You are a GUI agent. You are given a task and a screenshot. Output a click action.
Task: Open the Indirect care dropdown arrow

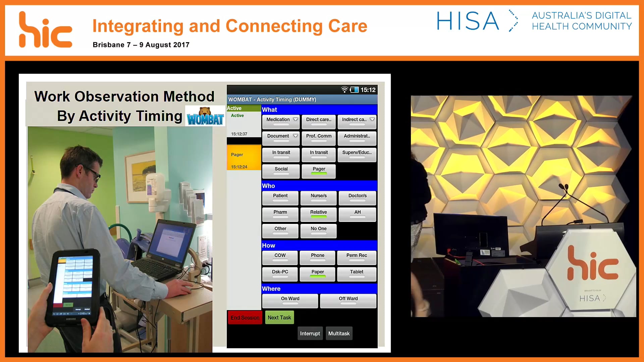pyautogui.click(x=372, y=119)
